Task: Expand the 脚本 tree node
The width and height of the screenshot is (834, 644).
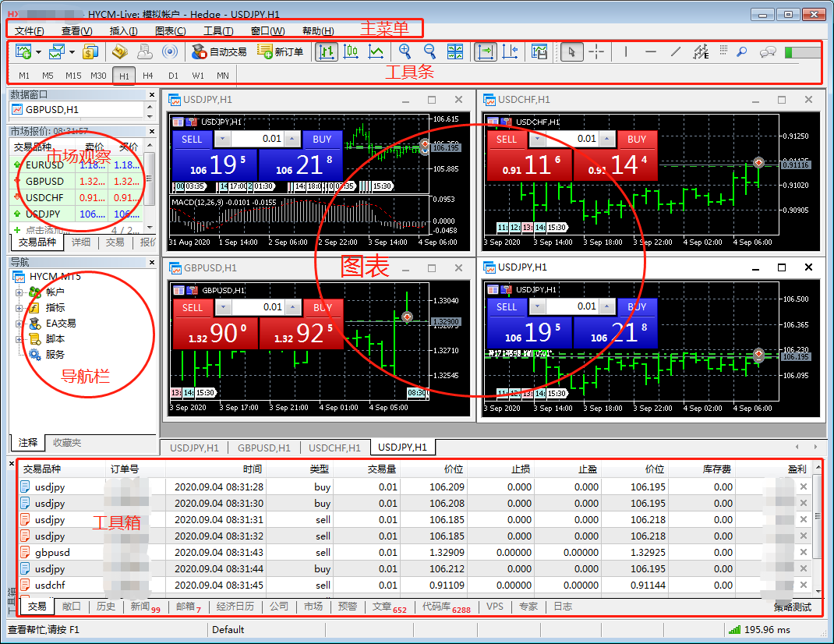Action: coord(19,339)
